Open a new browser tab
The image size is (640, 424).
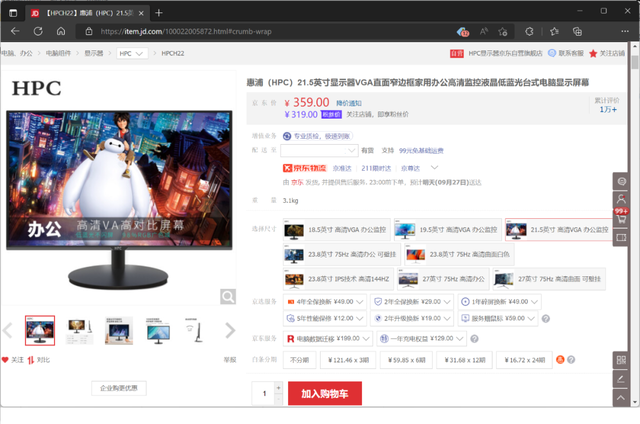(159, 13)
